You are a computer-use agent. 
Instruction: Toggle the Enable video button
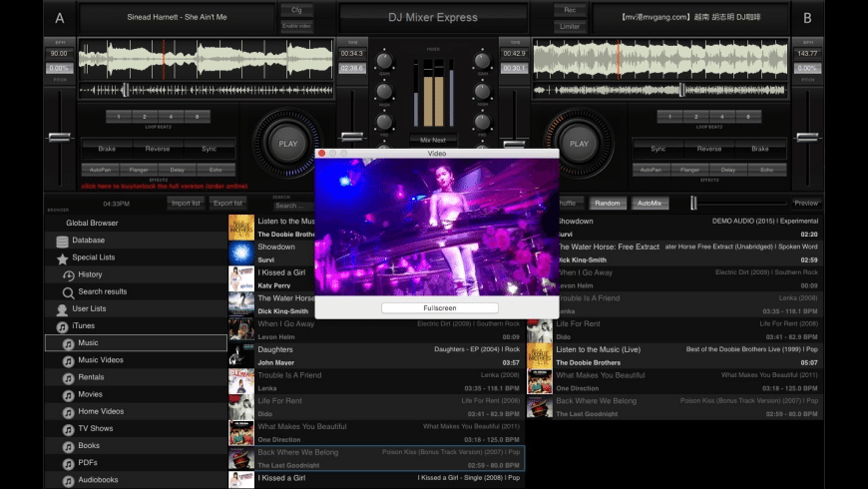(x=297, y=24)
